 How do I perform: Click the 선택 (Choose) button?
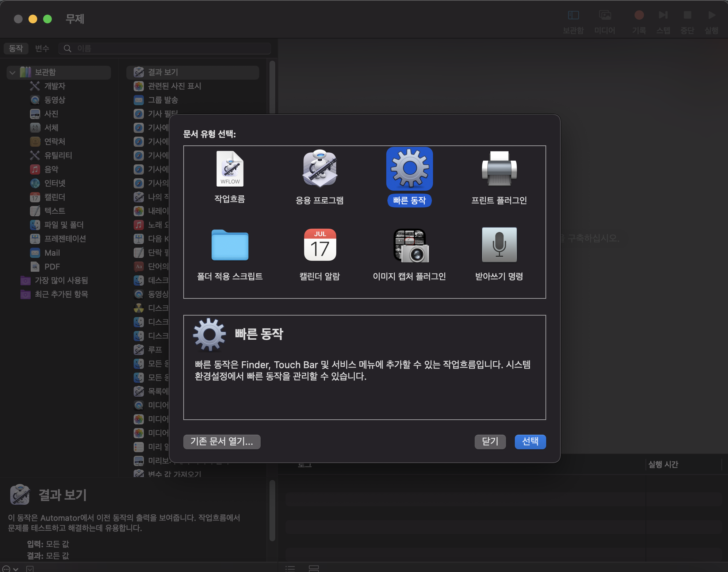coord(530,442)
